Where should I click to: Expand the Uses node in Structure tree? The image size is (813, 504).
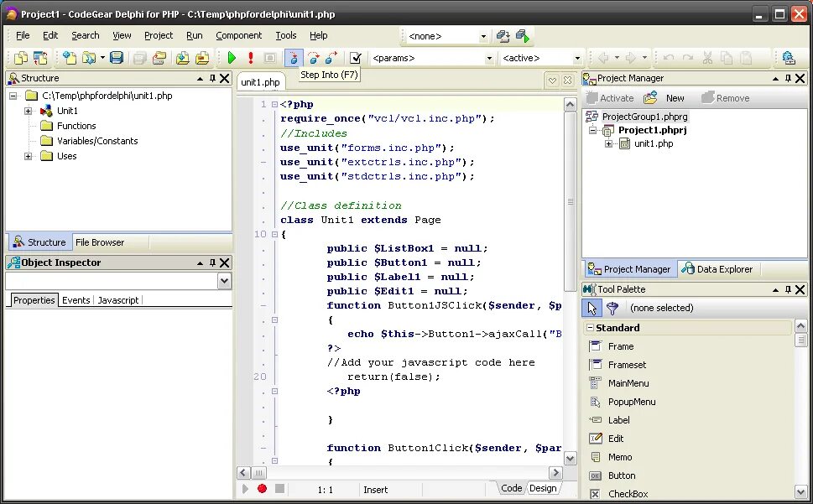tap(28, 156)
